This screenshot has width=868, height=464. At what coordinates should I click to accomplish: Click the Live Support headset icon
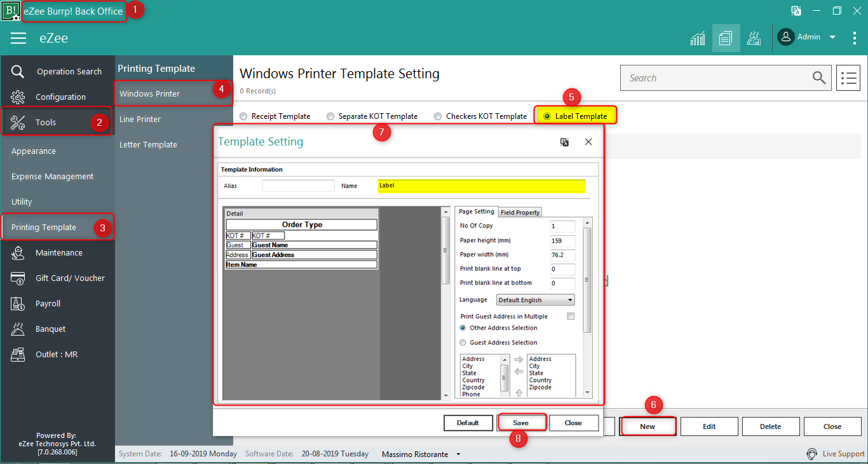click(x=811, y=454)
